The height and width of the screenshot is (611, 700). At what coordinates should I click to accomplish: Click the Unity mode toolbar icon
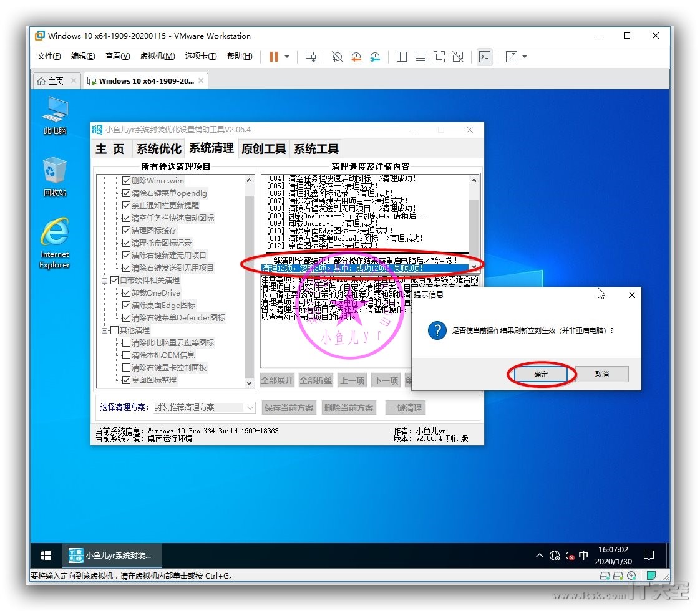[x=458, y=57]
